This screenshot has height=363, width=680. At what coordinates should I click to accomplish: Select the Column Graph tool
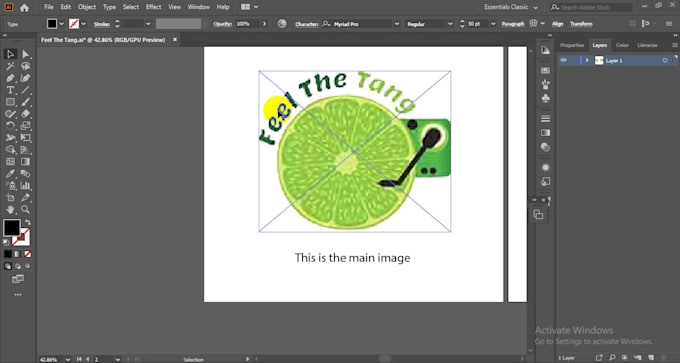coord(26,186)
